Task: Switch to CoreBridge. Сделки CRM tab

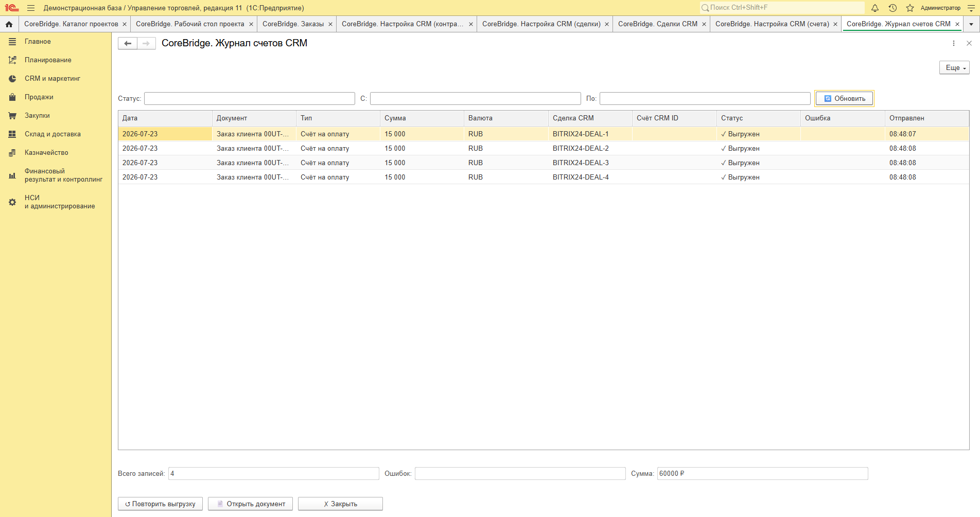Action: tap(658, 24)
